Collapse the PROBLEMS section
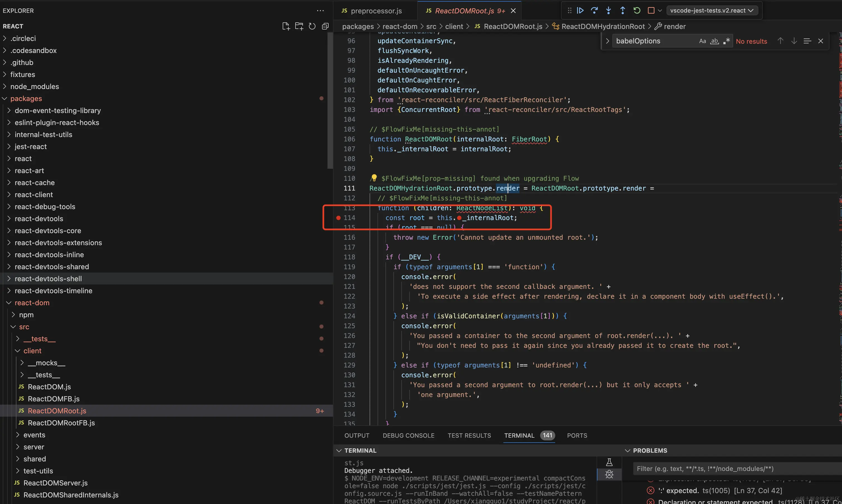The height and width of the screenshot is (504, 842). click(x=628, y=450)
